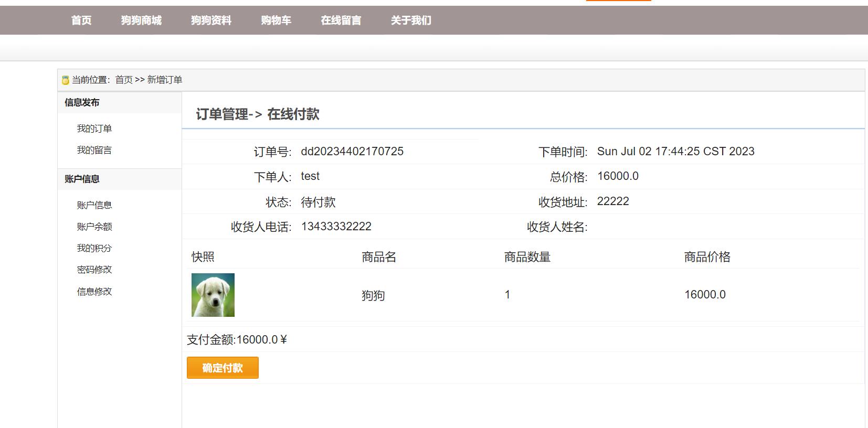This screenshot has width=868, height=428.
Task: Open the 购物车 menu item
Action: point(276,20)
